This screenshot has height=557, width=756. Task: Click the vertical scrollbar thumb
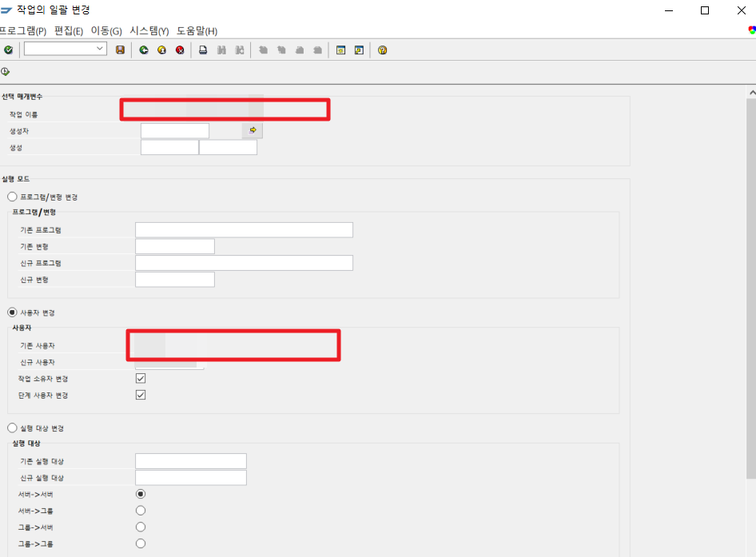click(x=751, y=288)
